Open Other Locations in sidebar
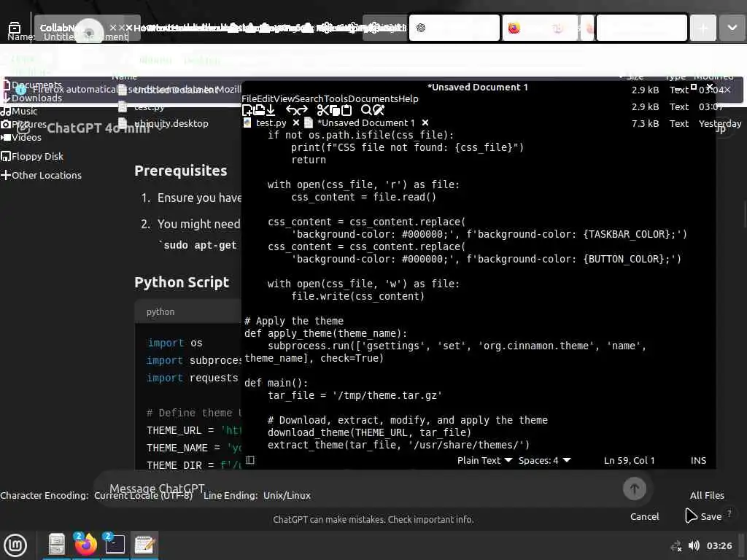Screen dimensions: 747x560 pyautogui.click(x=42, y=175)
